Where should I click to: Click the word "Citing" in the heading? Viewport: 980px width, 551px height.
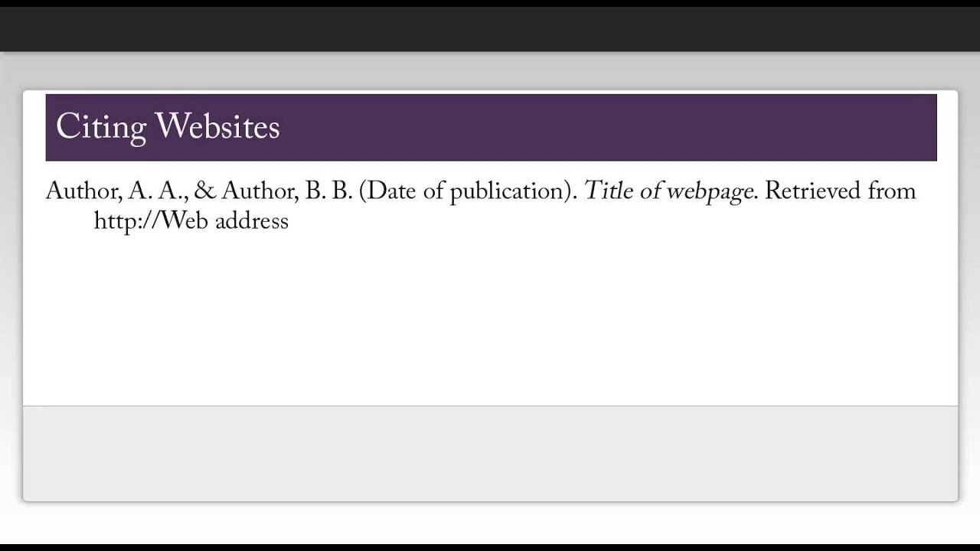coord(100,127)
